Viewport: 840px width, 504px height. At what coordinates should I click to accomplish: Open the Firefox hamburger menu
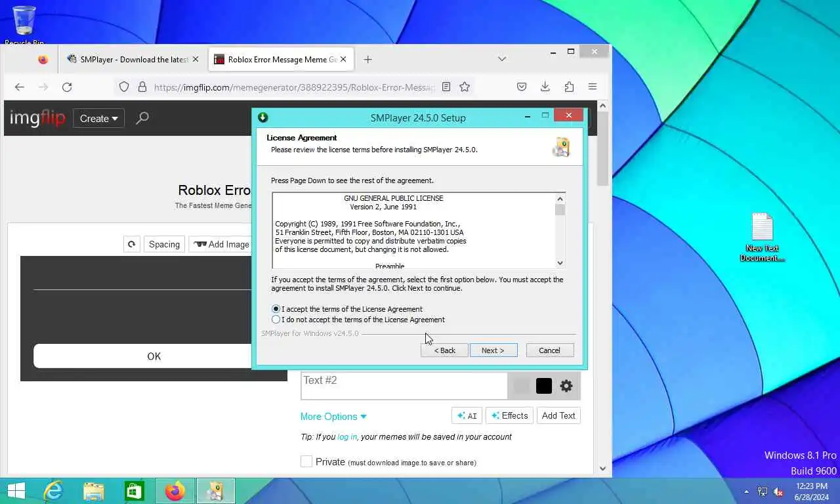tap(593, 87)
